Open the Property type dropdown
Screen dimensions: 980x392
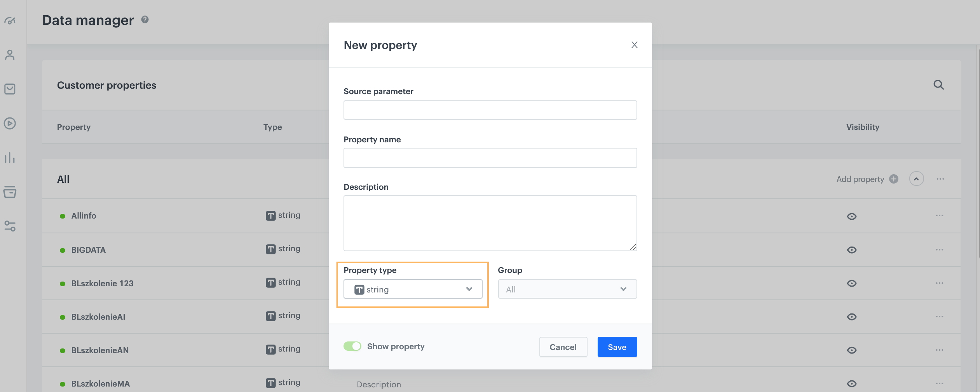coord(413,289)
